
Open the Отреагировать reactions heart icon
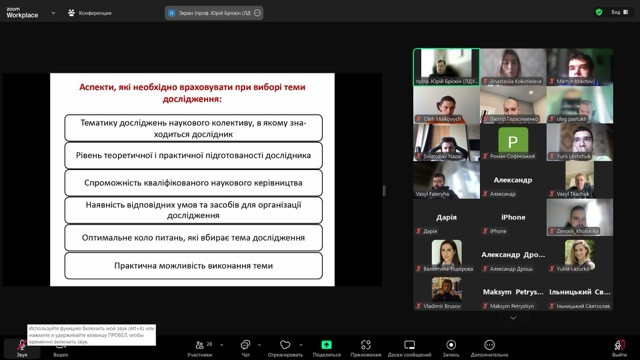click(285, 345)
